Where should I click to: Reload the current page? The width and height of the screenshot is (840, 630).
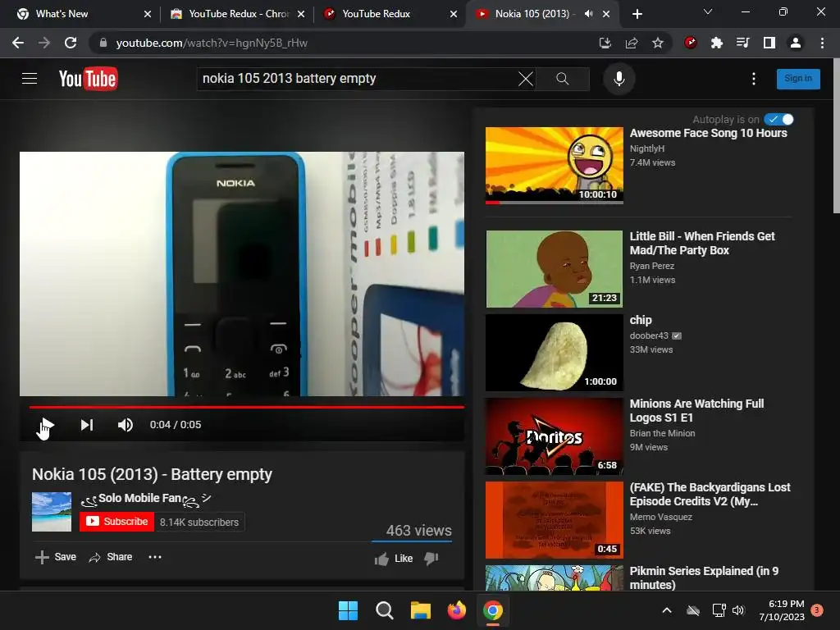[x=71, y=43]
